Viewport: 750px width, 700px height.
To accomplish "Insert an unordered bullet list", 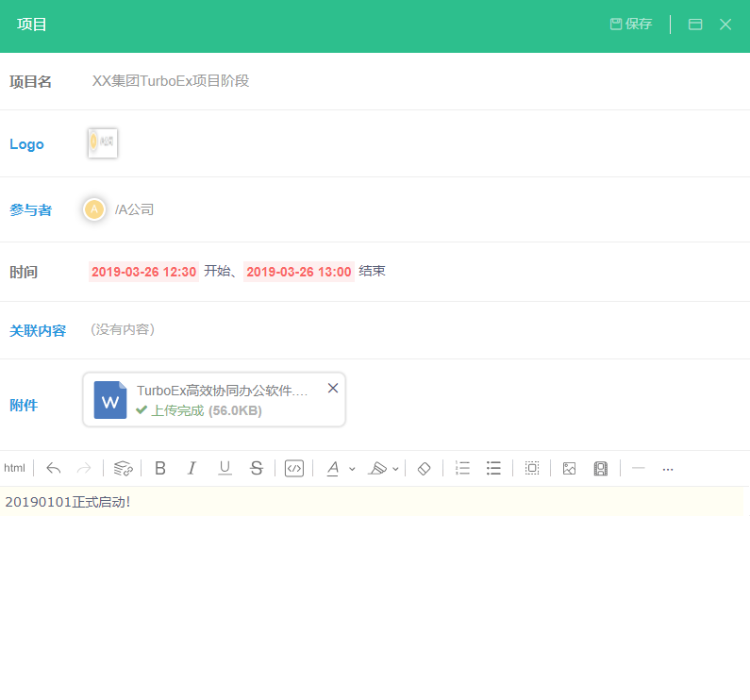I will [493, 468].
